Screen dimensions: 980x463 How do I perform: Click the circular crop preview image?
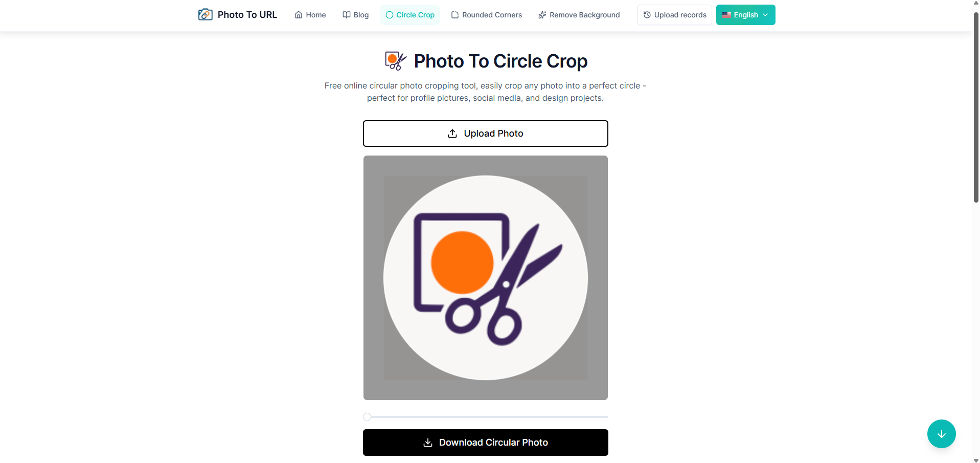pos(486,278)
